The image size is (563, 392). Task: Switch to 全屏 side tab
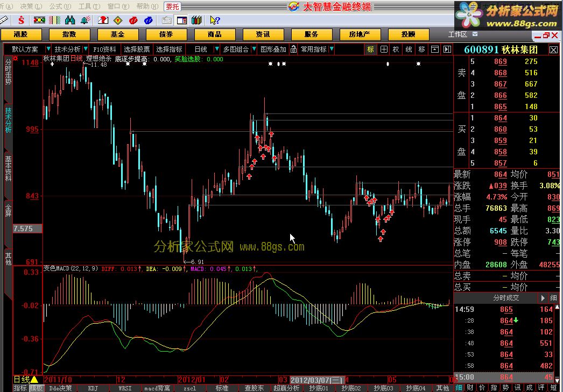8,211
